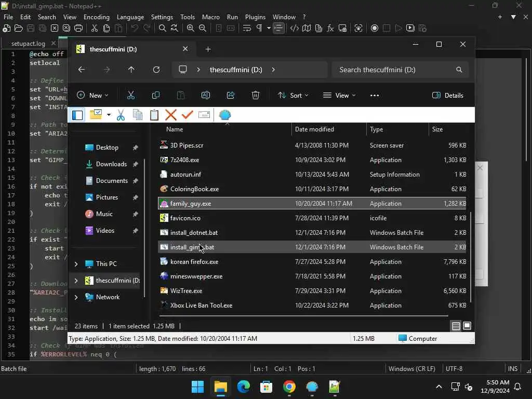Select the WizTree.exe file
Viewport: 532px width, 399px height.
pyautogui.click(x=312, y=291)
